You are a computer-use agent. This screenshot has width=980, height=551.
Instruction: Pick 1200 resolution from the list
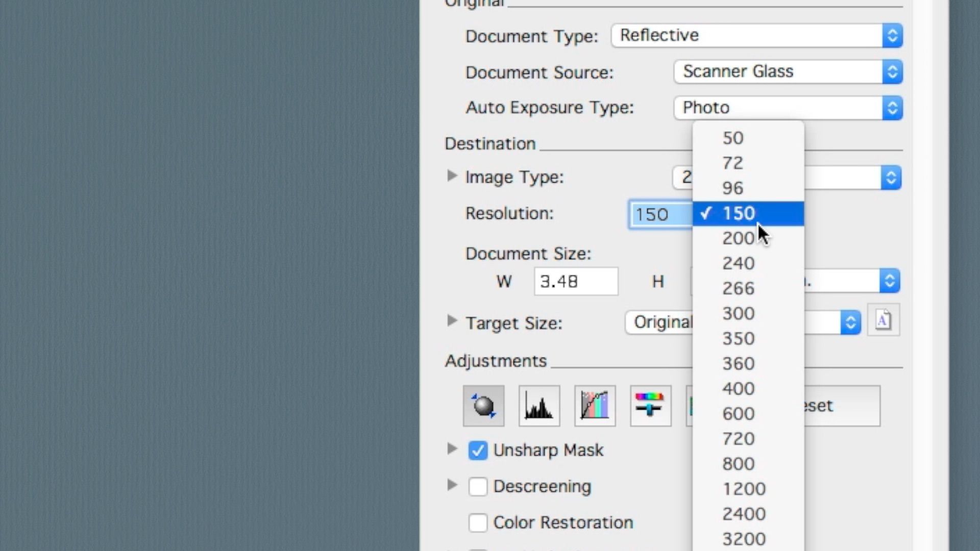coord(744,489)
